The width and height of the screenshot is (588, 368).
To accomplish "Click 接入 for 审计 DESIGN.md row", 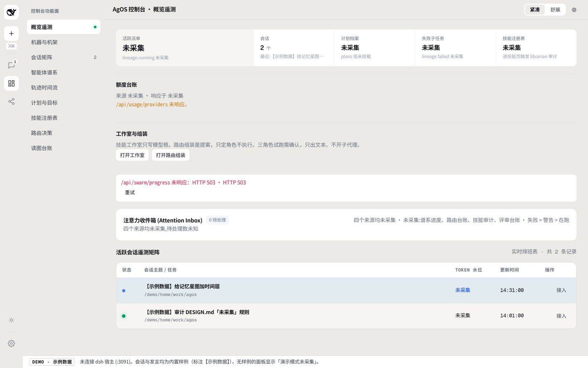I will (x=561, y=316).
